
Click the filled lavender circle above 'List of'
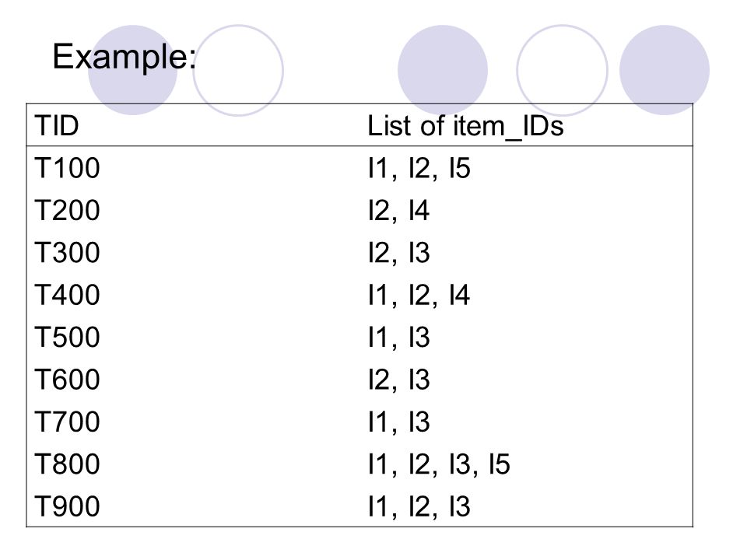443,70
